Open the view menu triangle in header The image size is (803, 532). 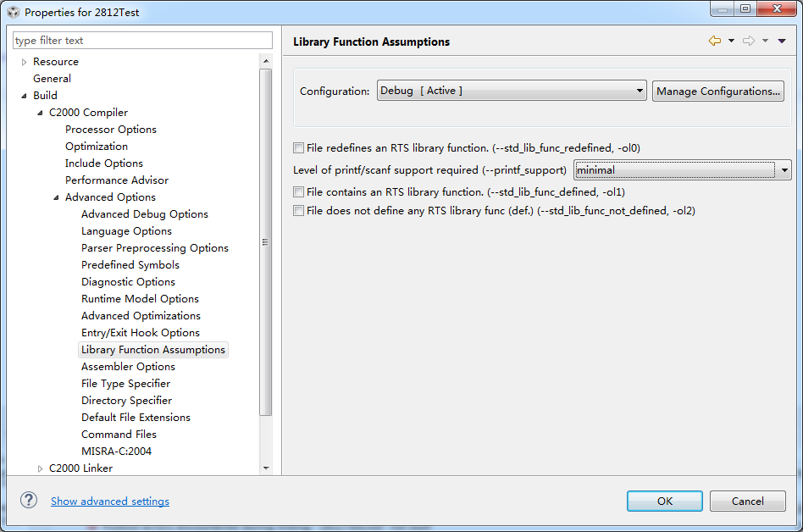point(782,41)
